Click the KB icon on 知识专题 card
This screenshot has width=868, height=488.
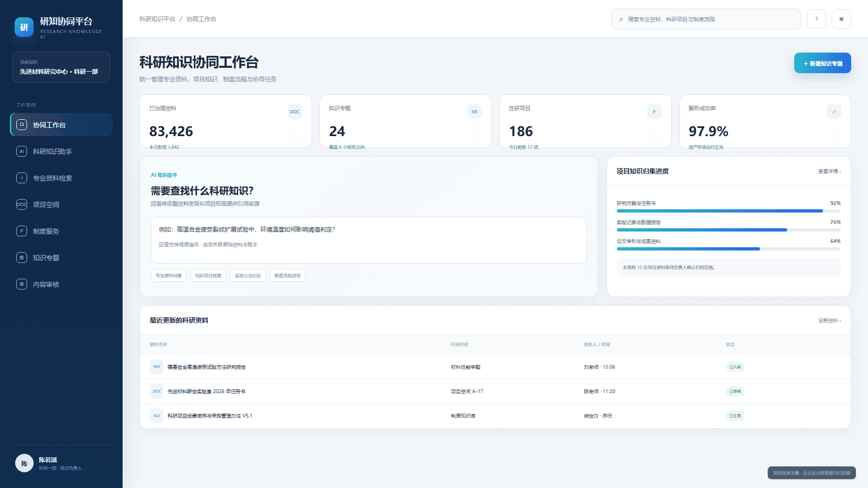(x=474, y=112)
